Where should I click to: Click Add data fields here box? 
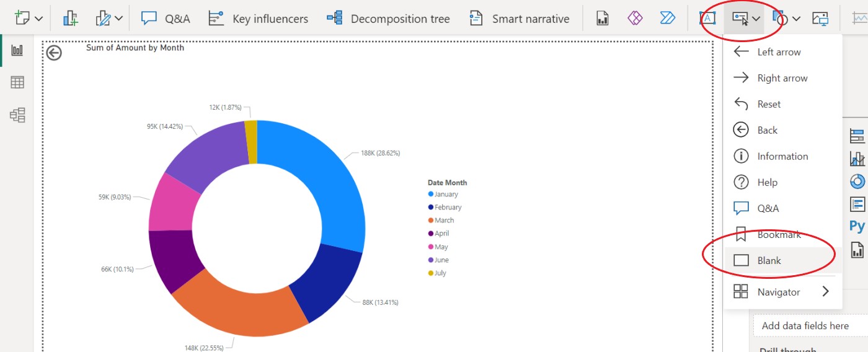pos(810,325)
